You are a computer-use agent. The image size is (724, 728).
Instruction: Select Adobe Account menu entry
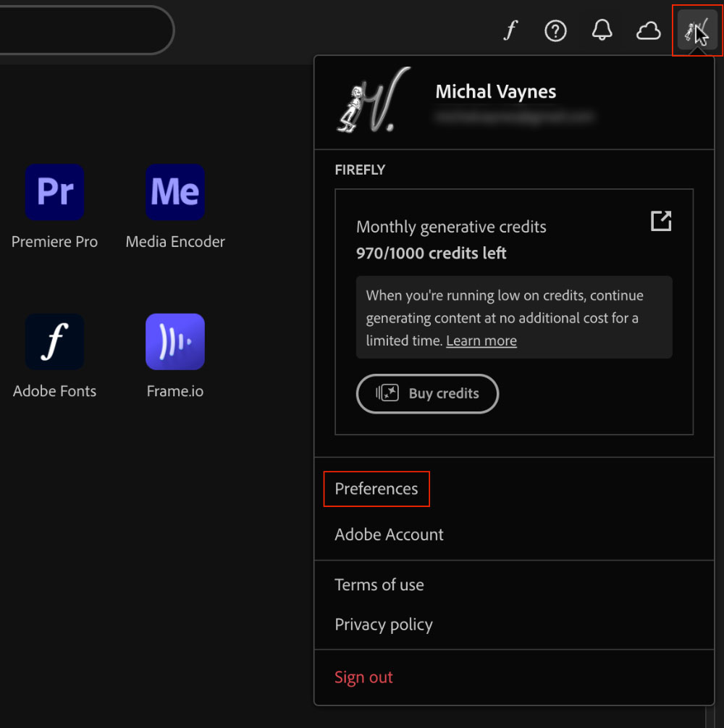click(389, 535)
